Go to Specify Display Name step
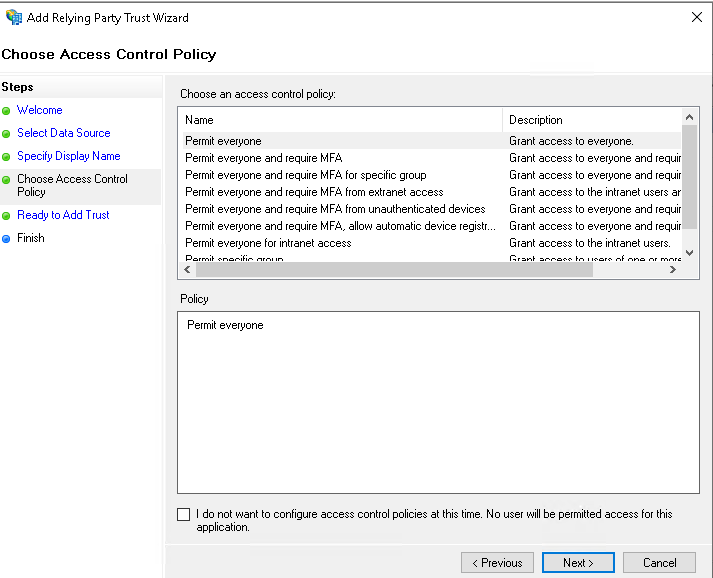This screenshot has height=578, width=713. (x=68, y=156)
